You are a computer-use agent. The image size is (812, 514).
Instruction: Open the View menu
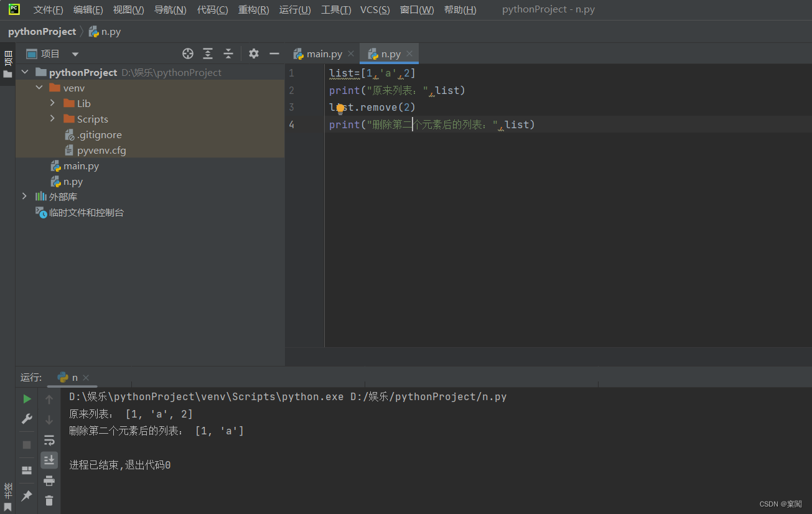[x=128, y=10]
